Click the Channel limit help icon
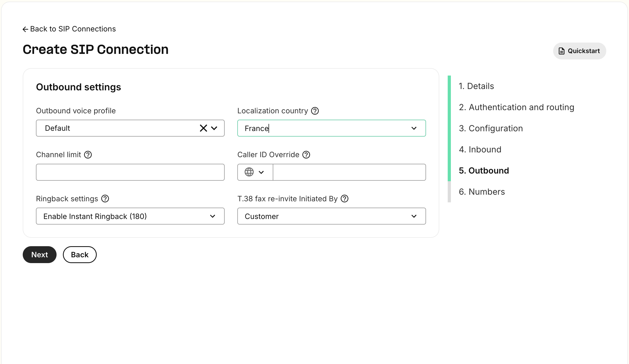This screenshot has width=629, height=364. (x=88, y=155)
